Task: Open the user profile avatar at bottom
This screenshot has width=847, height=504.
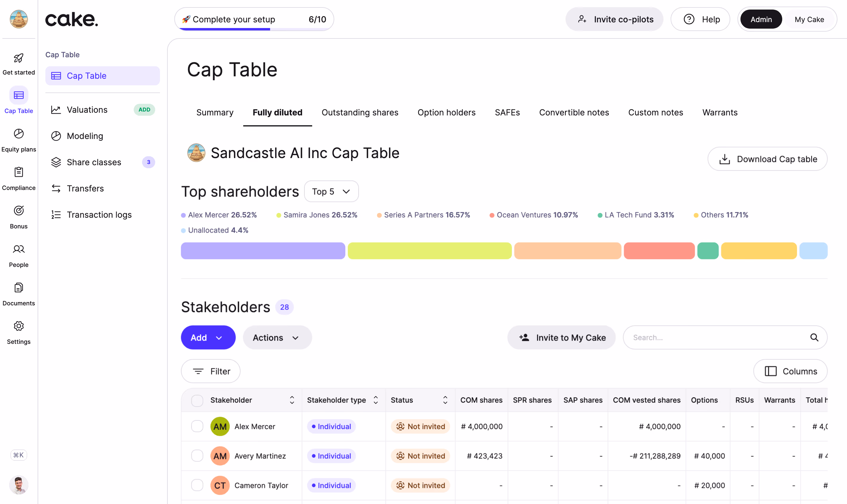Action: click(x=19, y=485)
